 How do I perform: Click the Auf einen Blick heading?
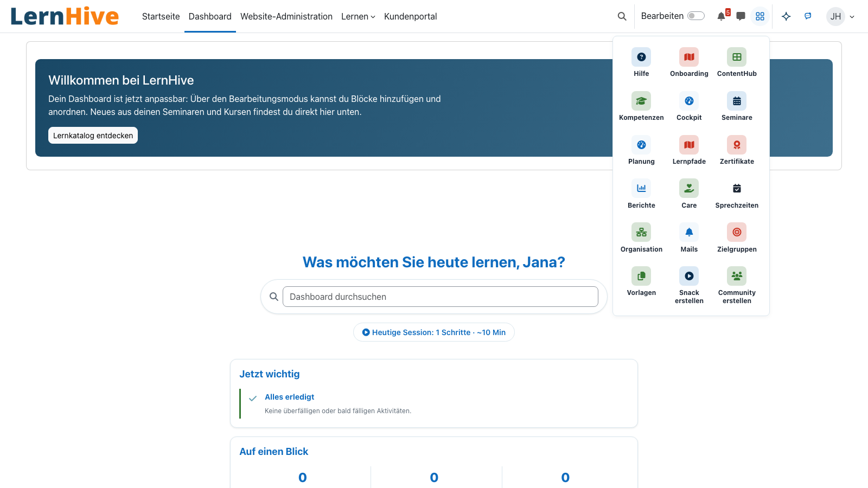pos(274,452)
